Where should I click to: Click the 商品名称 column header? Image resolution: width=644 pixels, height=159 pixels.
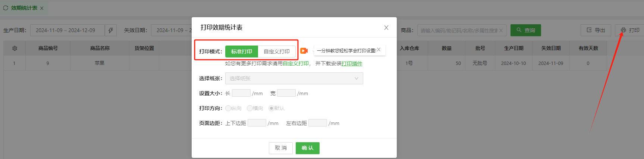100,48
